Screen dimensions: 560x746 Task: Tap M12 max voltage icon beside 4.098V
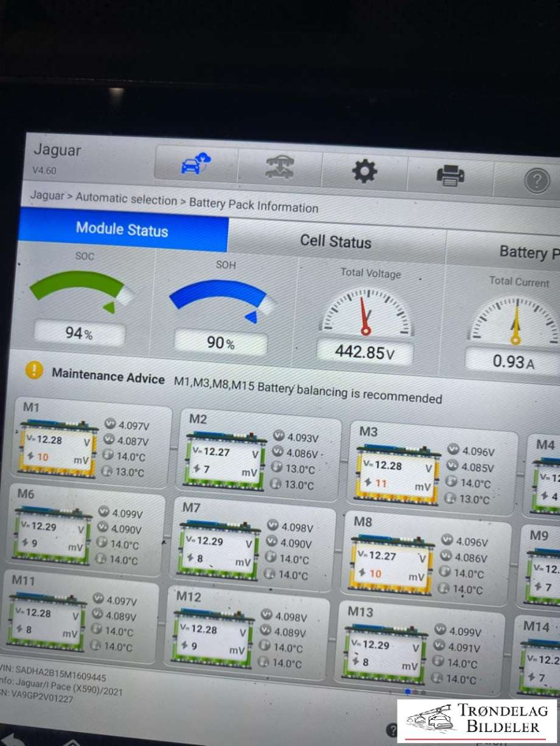(267, 616)
